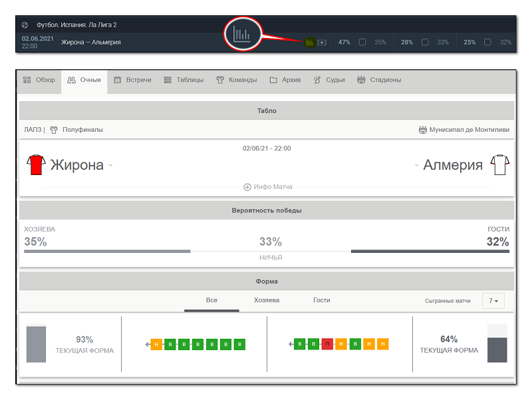The width and height of the screenshot is (532, 400).
Task: Click the red Girona team jersey icon
Action: [35, 165]
